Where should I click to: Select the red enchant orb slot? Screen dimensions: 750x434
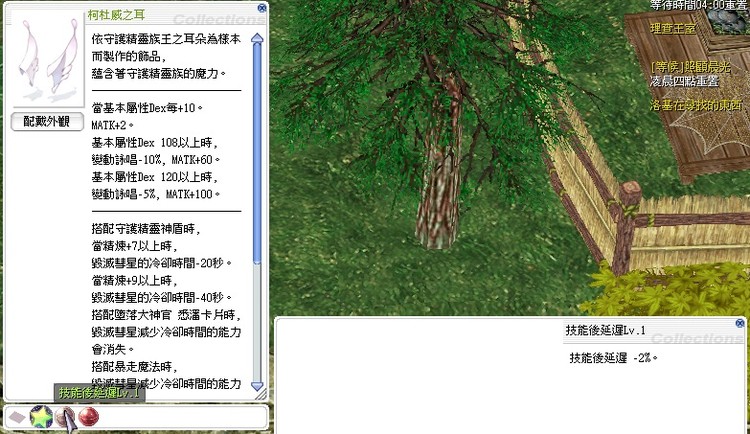[88, 417]
